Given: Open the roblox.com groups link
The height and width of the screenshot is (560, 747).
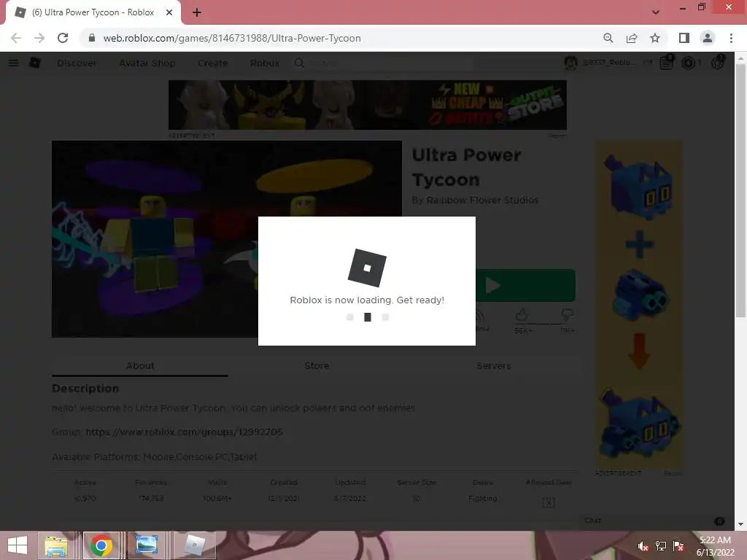Looking at the screenshot, I should point(184,432).
